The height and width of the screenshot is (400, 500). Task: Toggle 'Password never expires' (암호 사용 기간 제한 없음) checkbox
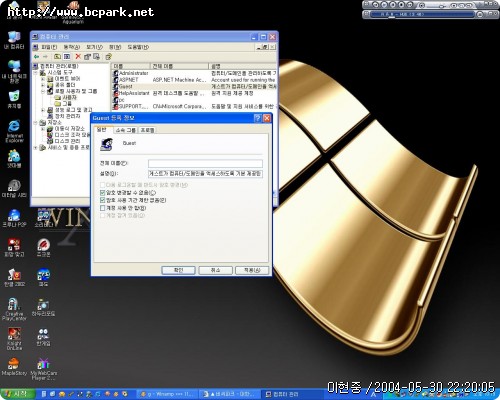(103, 200)
